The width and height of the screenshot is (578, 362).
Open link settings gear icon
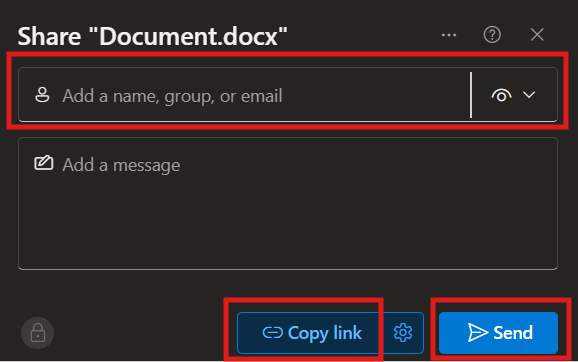(403, 333)
